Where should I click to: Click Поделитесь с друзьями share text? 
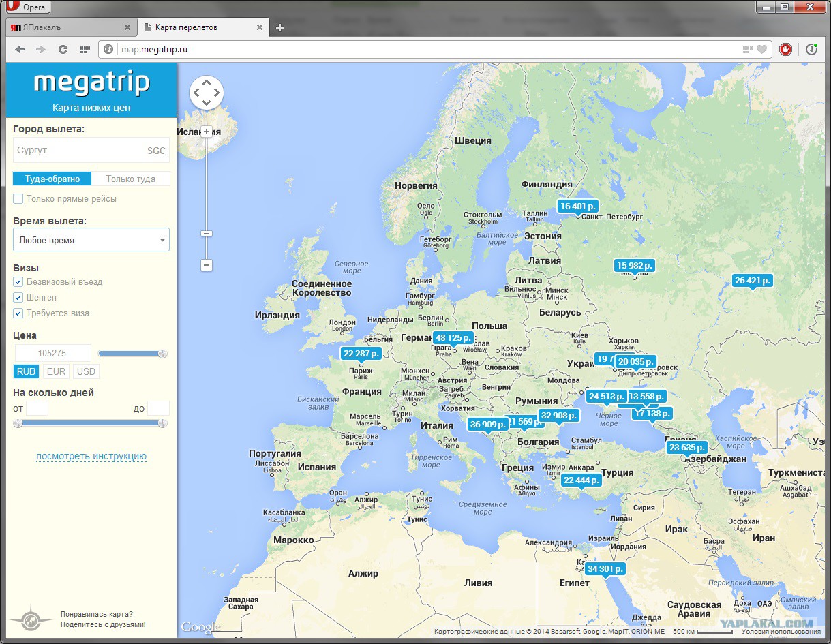click(103, 624)
